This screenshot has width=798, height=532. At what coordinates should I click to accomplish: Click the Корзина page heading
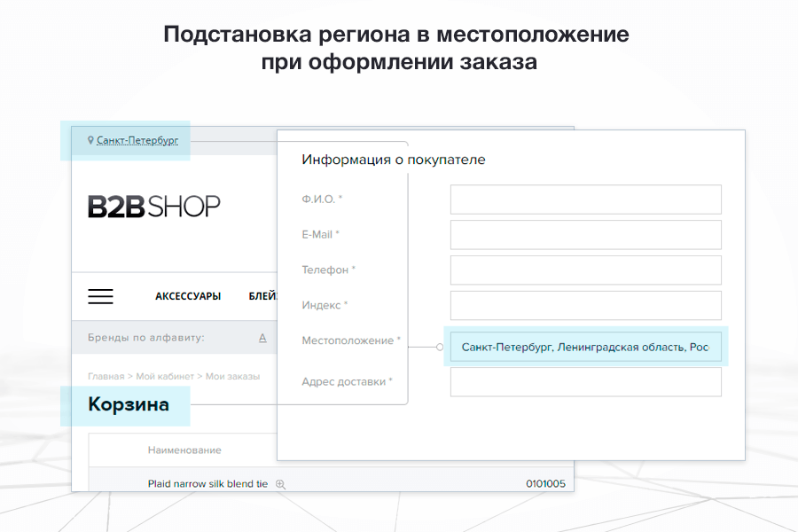[x=127, y=404]
